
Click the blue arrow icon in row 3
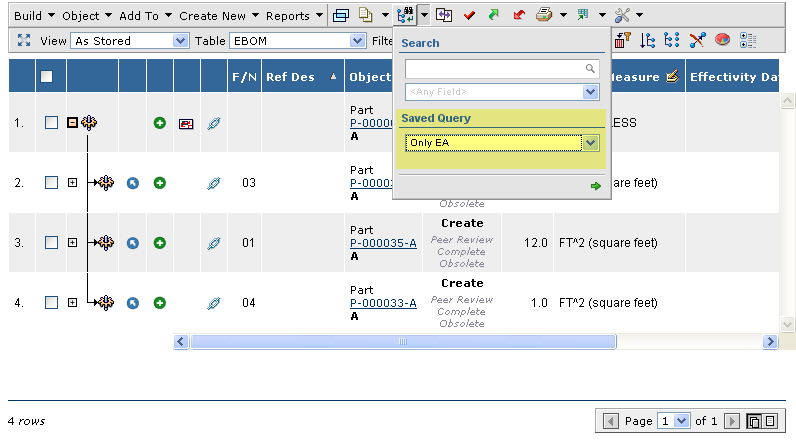(133, 243)
